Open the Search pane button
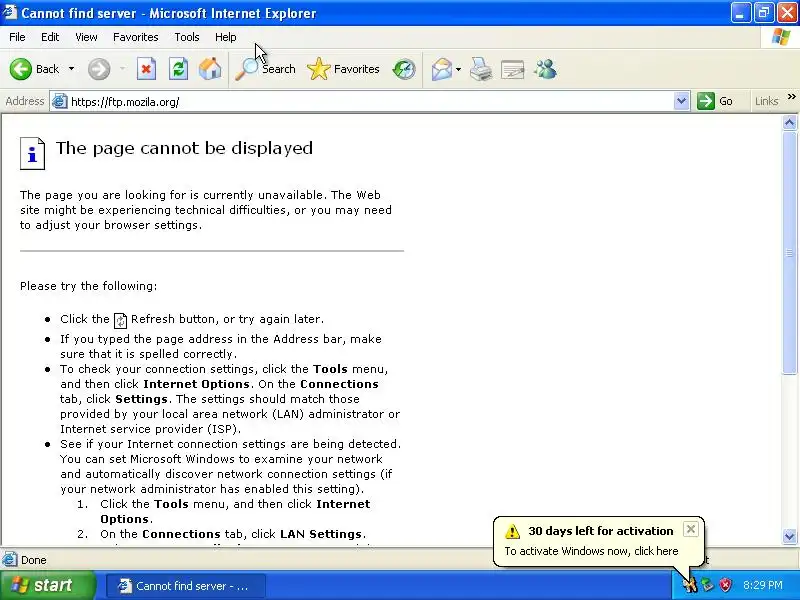Image resolution: width=800 pixels, height=600 pixels. click(x=265, y=69)
